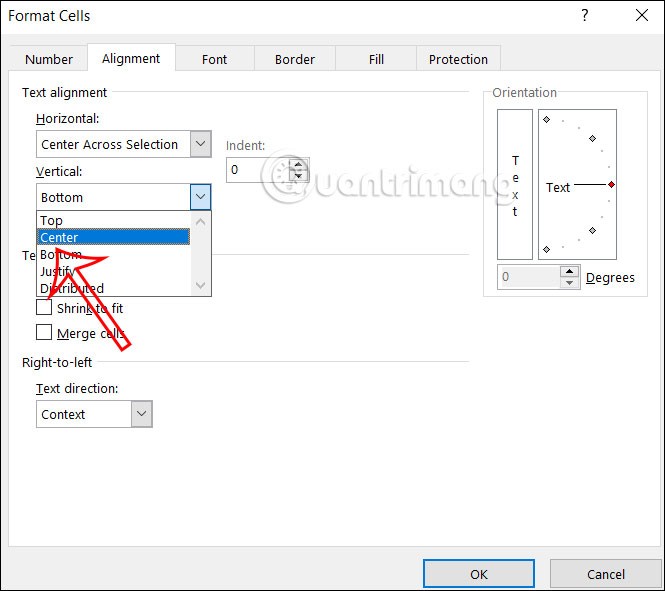Open the Horizontal alignment dropdown

click(201, 144)
